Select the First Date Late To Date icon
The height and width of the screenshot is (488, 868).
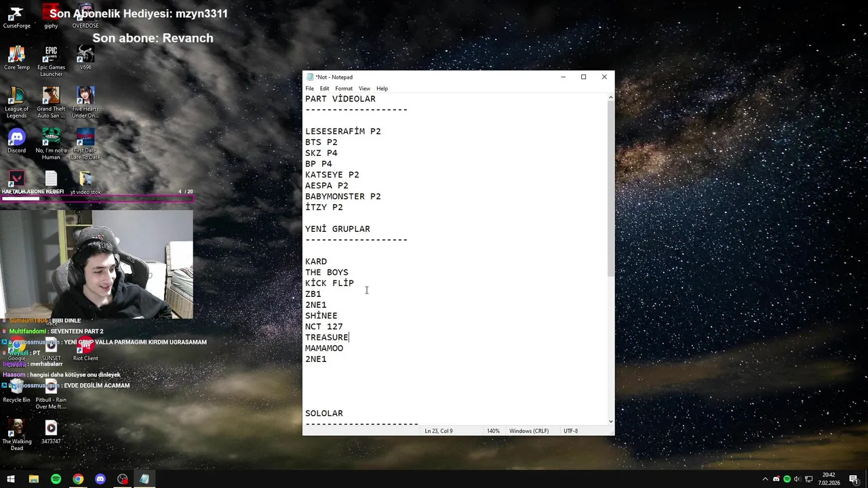pos(85,144)
